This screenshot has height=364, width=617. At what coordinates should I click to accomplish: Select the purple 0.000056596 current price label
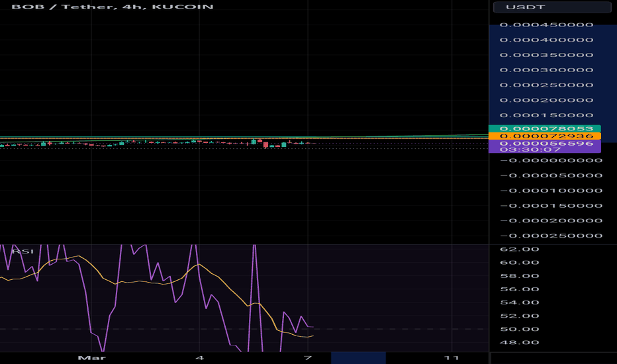tap(545, 144)
